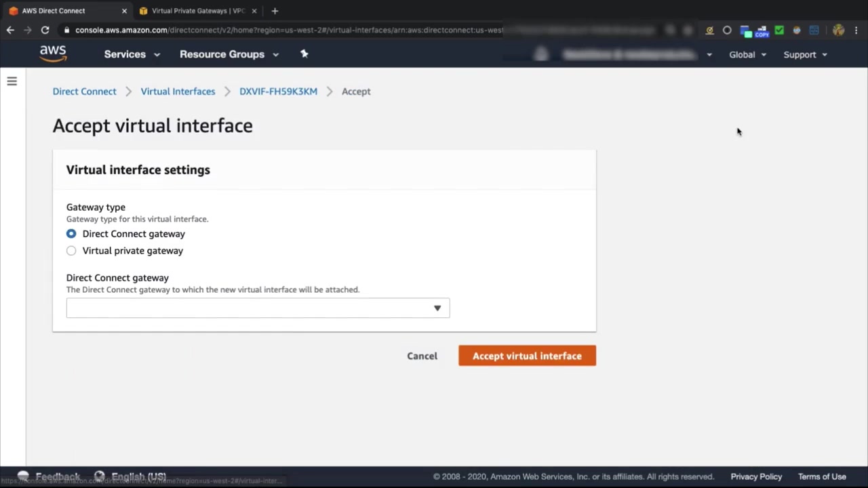Open a new browser tab with plus icon

275,11
